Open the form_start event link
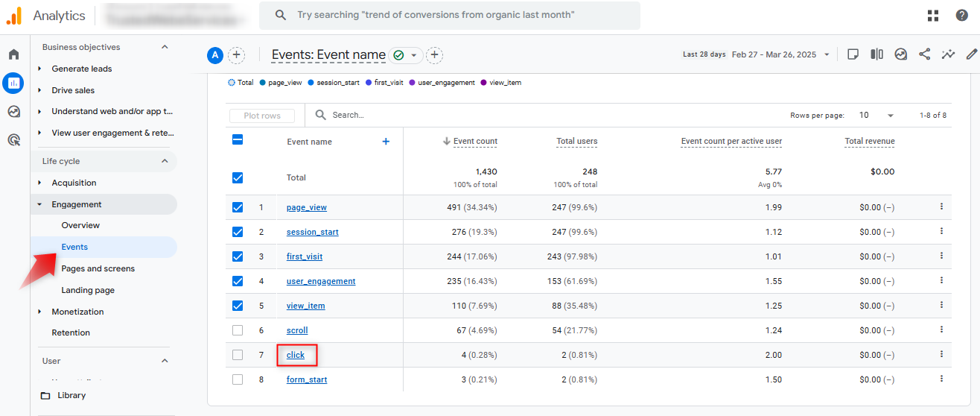Image resolution: width=980 pixels, height=416 pixels. click(x=307, y=379)
